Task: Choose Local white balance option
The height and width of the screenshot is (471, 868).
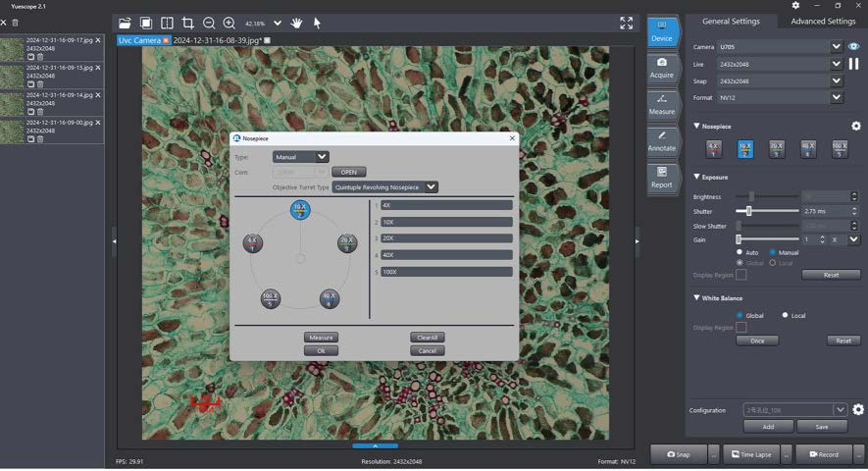Action: click(786, 315)
